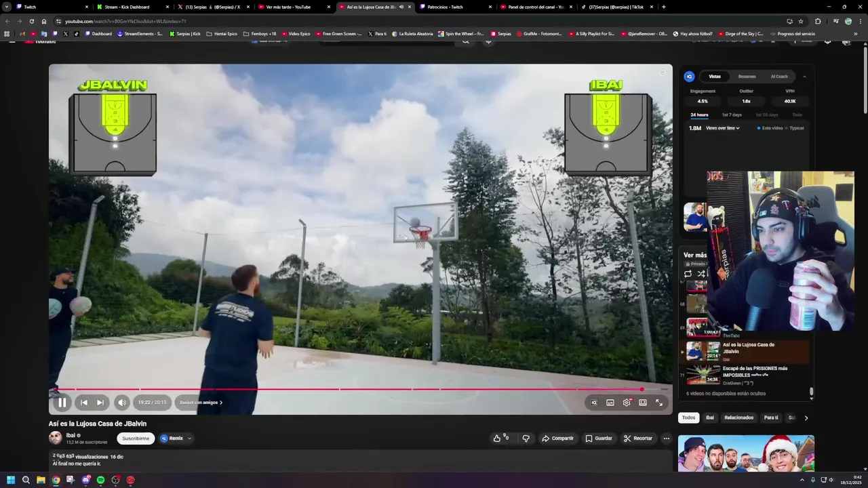The height and width of the screenshot is (488, 868).
Task: Open a new browser tab
Action: (663, 7)
